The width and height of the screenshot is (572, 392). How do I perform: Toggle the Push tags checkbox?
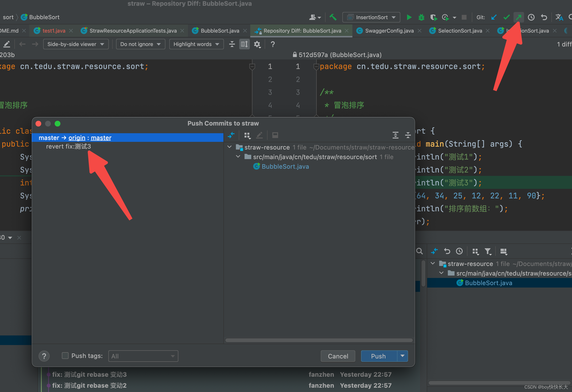pyautogui.click(x=65, y=356)
